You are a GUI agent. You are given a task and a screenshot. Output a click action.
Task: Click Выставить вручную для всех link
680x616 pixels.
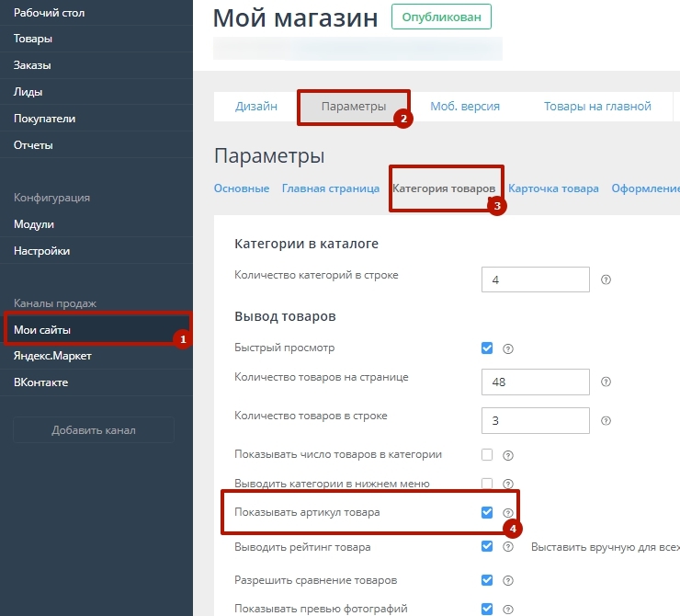(x=606, y=547)
